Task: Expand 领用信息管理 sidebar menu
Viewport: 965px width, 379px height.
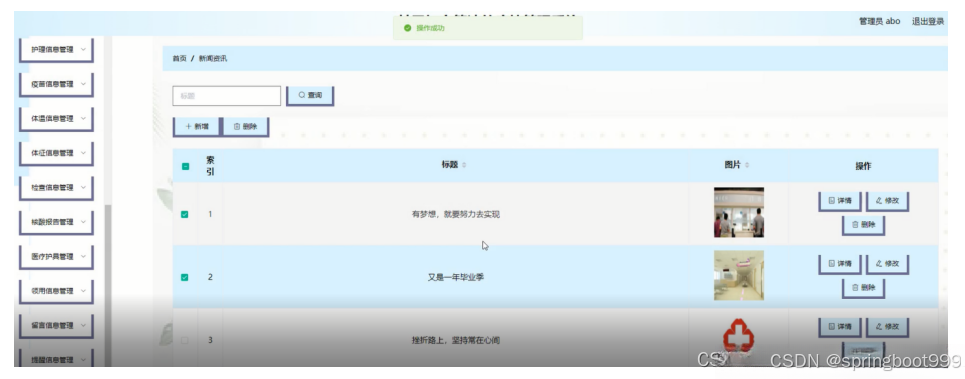Action: [x=57, y=291]
